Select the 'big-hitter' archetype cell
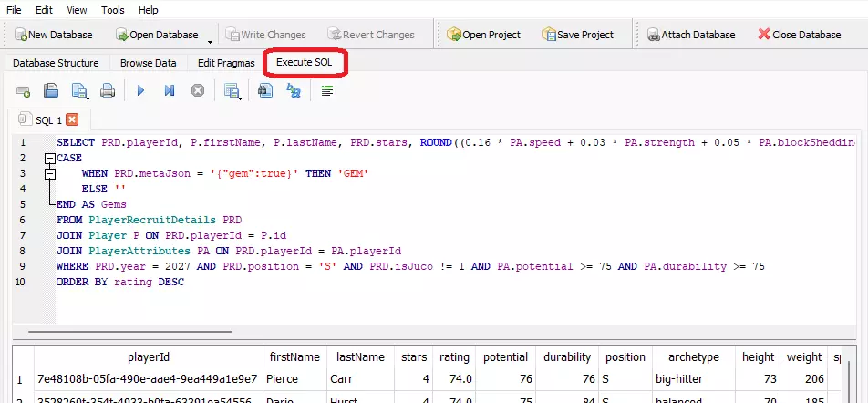This screenshot has height=403, width=868. (x=694, y=379)
